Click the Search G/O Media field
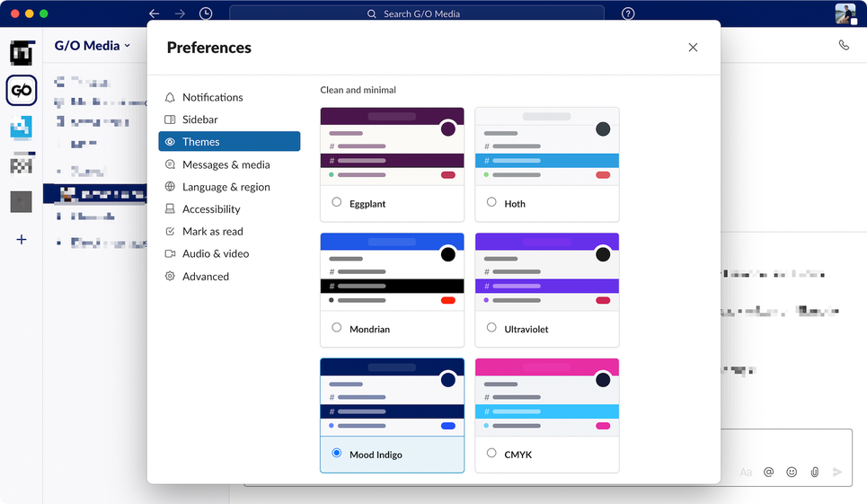 (417, 13)
